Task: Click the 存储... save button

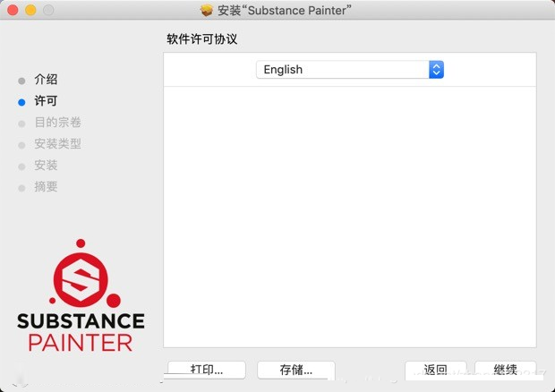Action: (x=296, y=370)
